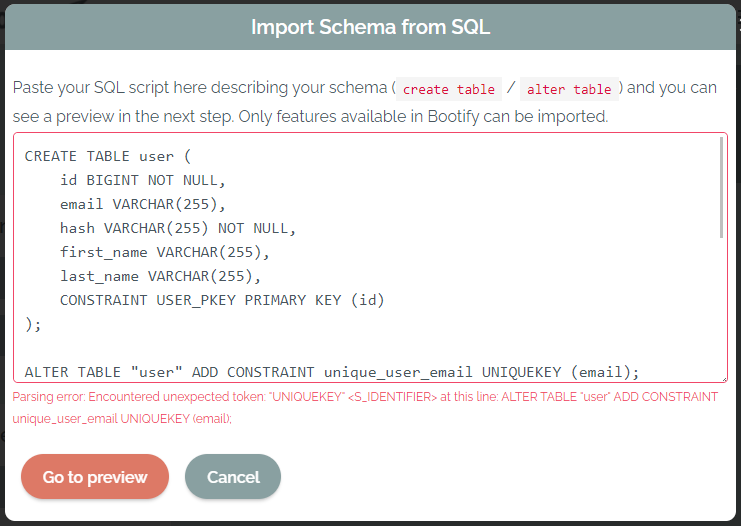The width and height of the screenshot is (741, 526).
Task: Click the 'create table' code label
Action: [449, 89]
